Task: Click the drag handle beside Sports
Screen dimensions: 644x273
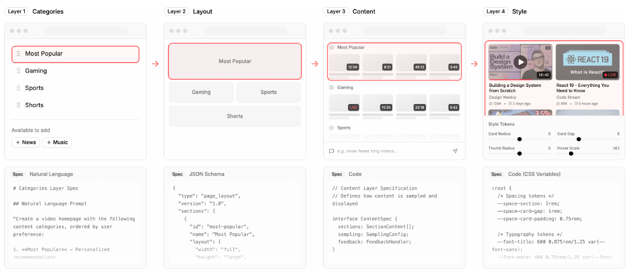Action: 18,88
